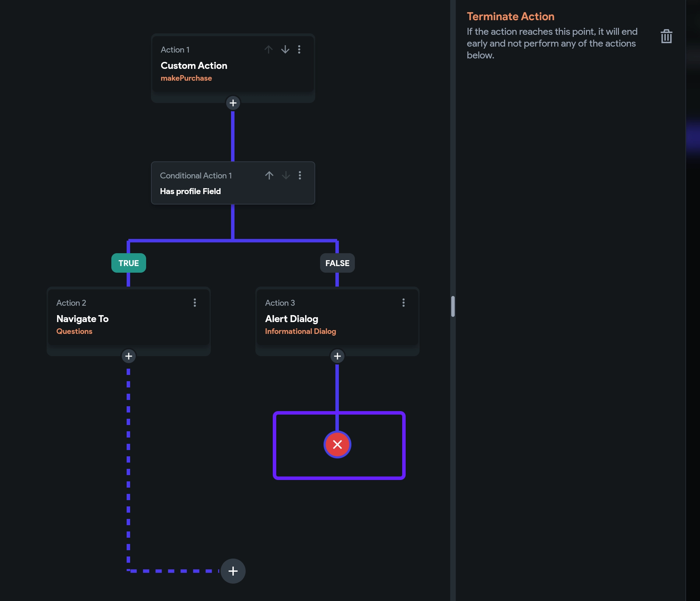This screenshot has width=700, height=601.
Task: Move Action 1 down with arrow
Action: [285, 50]
